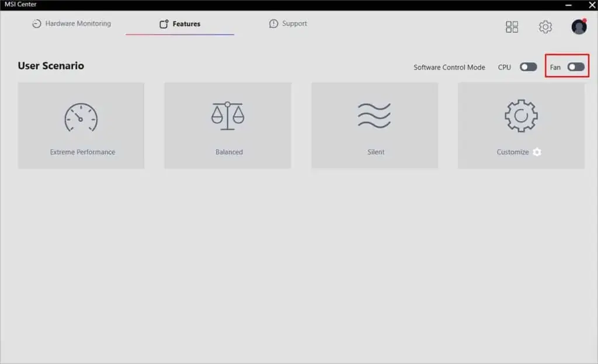Click the small gear next to Customize label
This screenshot has height=364, width=598.
pos(537,152)
